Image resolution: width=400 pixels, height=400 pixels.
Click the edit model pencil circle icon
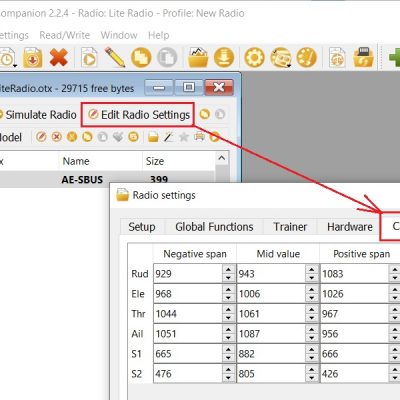coord(41,137)
